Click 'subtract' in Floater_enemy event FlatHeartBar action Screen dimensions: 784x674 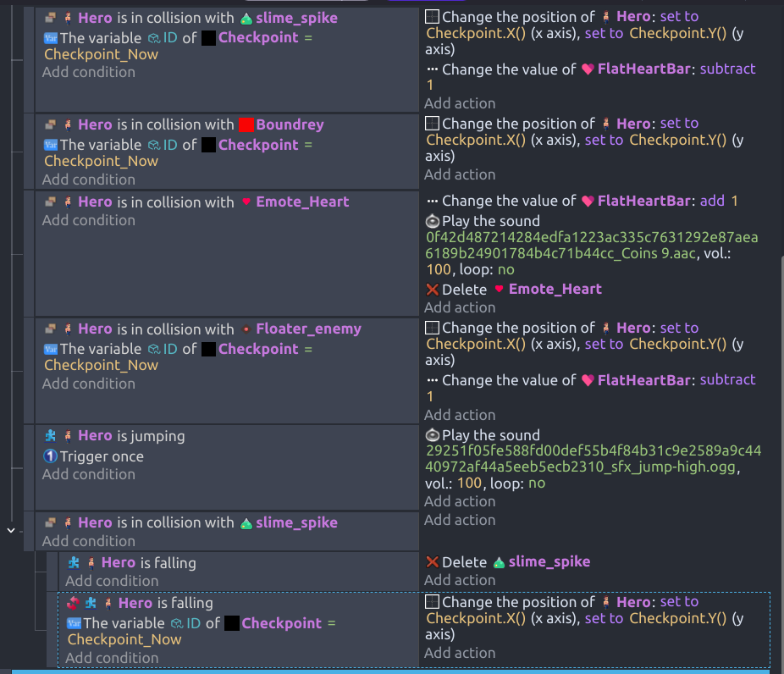click(x=727, y=380)
